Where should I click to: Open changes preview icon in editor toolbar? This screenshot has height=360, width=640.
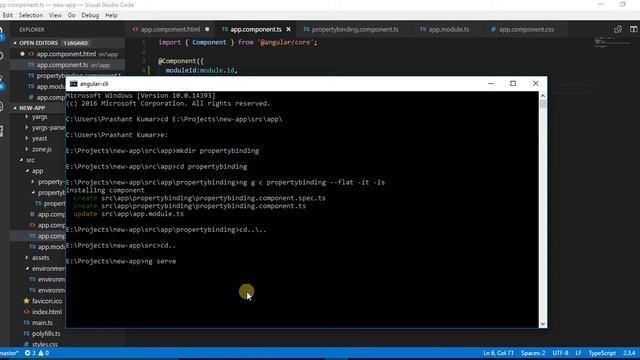pos(618,29)
